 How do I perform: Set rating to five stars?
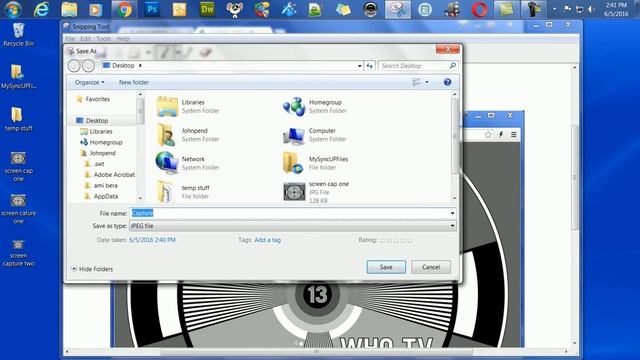point(410,240)
